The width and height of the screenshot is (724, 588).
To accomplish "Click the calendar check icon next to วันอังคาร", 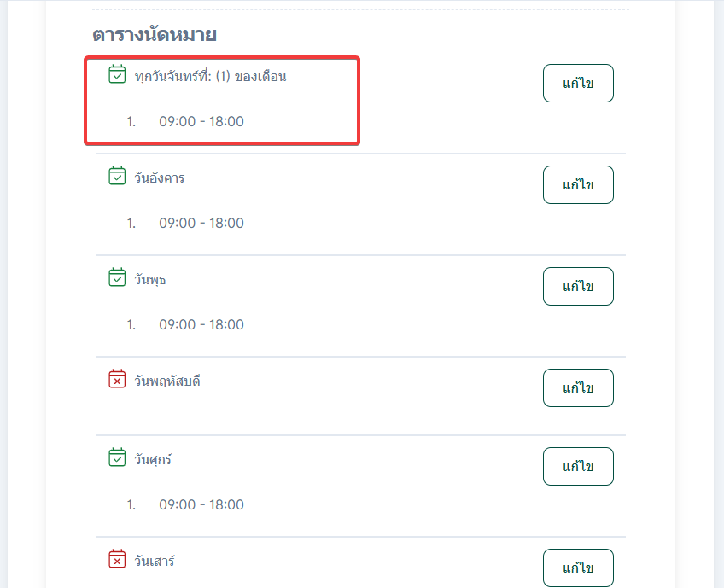I will (x=118, y=177).
